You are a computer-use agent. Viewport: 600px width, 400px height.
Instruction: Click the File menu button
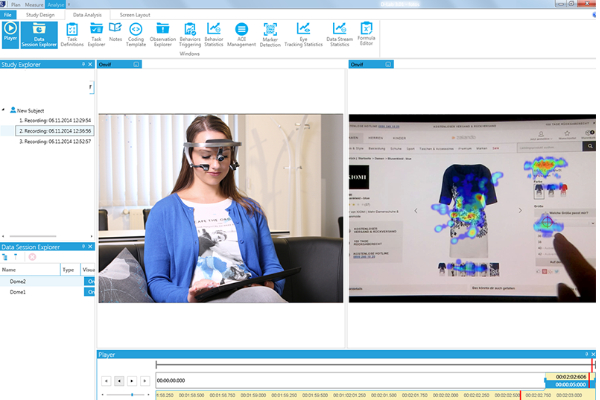pyautogui.click(x=8, y=15)
